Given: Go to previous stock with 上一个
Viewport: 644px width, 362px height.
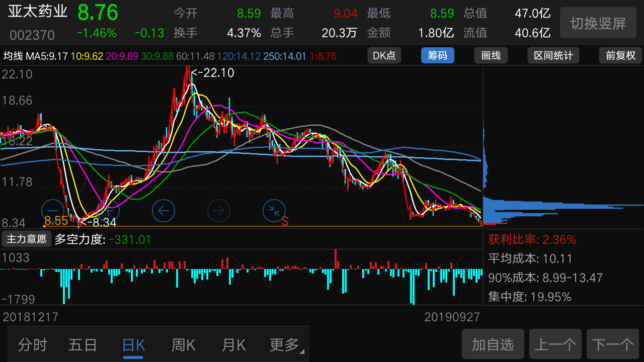Looking at the screenshot, I should click(555, 344).
